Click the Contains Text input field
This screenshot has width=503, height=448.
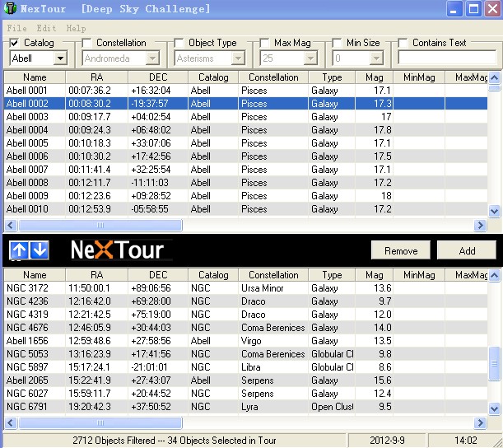pyautogui.click(x=447, y=58)
